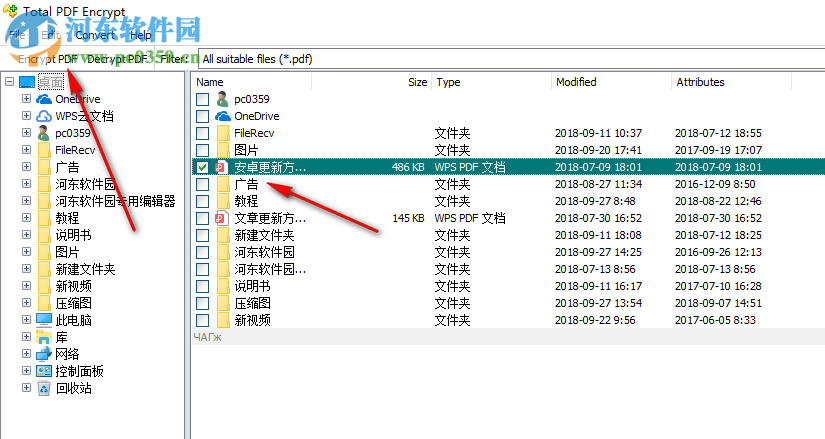The height and width of the screenshot is (439, 825).
Task: Expand the 此电脑 tree node
Action: click(26, 320)
